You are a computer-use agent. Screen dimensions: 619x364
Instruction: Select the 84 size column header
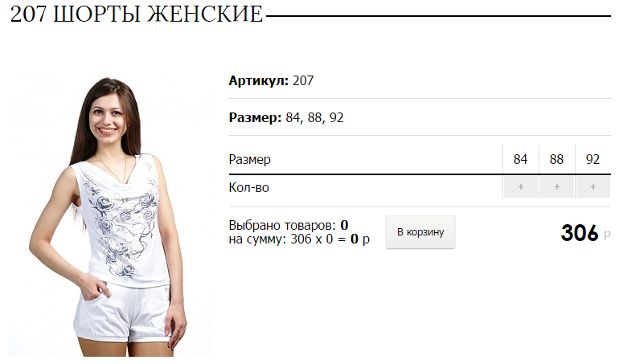[520, 159]
